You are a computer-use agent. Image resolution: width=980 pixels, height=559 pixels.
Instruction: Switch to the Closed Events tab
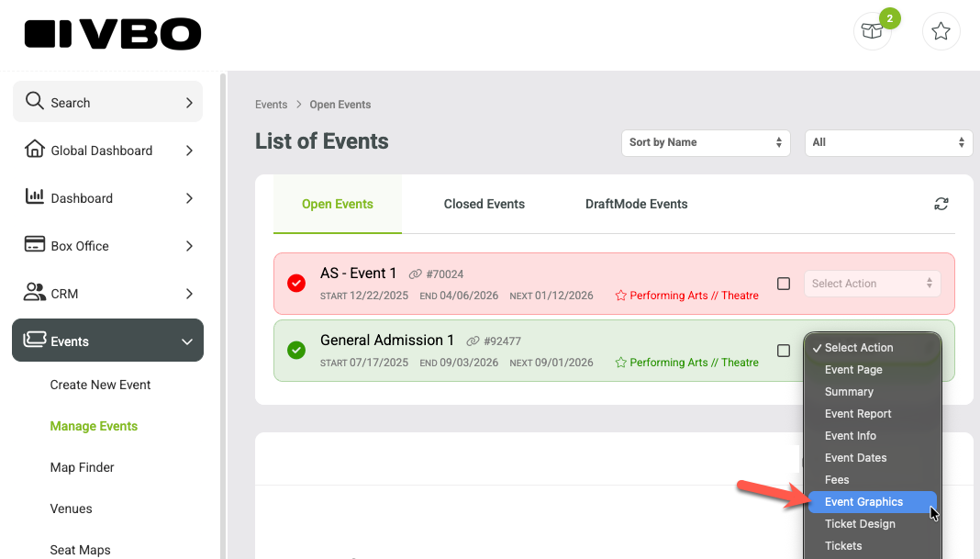click(484, 204)
